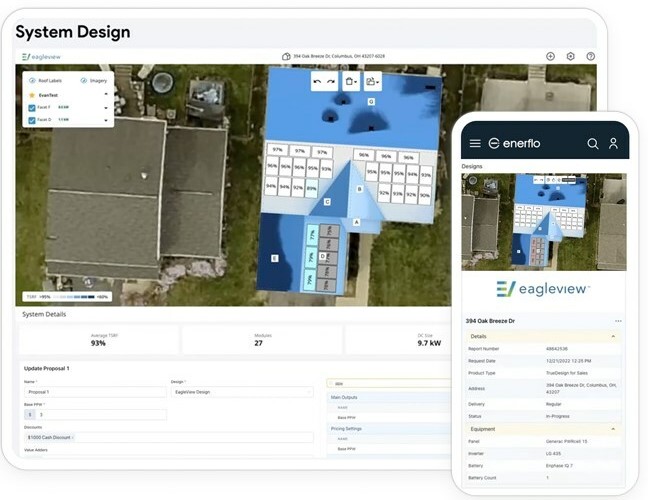The image size is (648, 500).
Task: Click the Designs label on phone
Action: pos(472,166)
